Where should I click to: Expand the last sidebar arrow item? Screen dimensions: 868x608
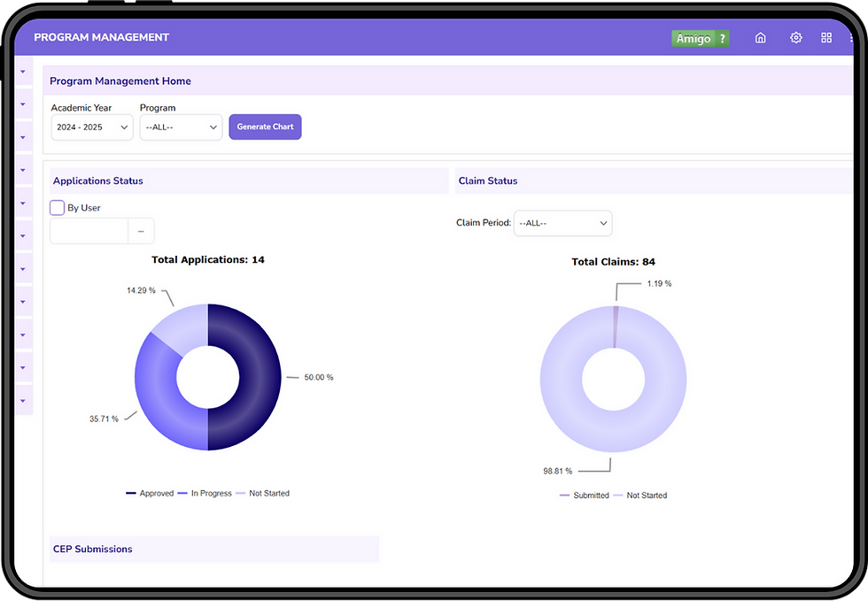click(23, 401)
